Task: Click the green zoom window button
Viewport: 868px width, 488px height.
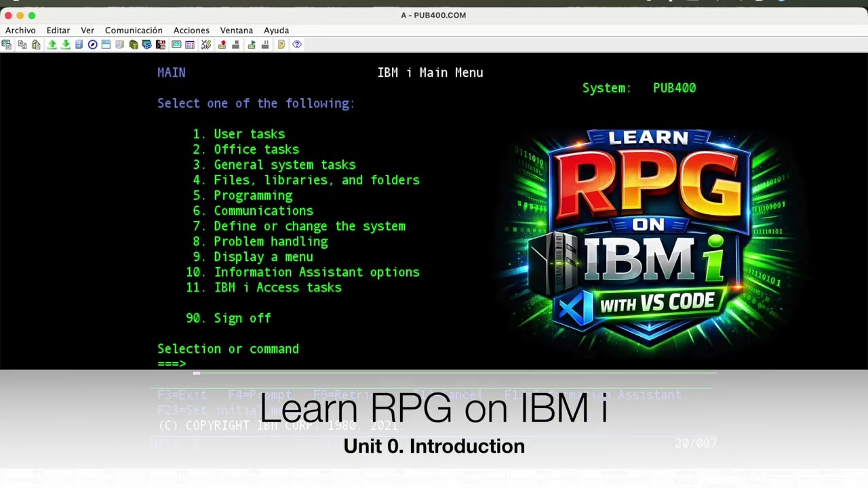Action: [32, 16]
